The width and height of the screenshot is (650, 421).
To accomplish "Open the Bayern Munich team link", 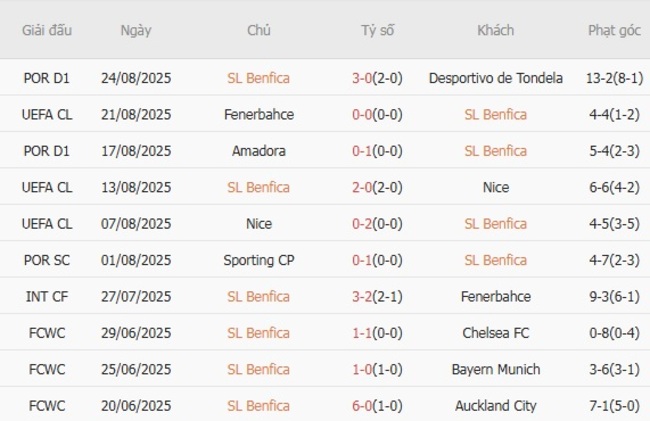I will point(495,370).
